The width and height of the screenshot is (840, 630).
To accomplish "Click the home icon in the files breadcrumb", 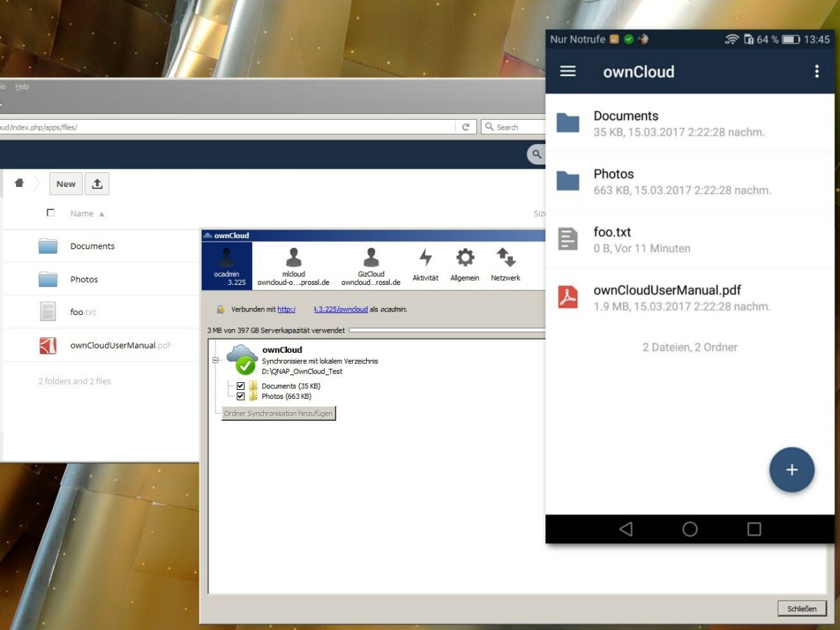I will point(19,183).
